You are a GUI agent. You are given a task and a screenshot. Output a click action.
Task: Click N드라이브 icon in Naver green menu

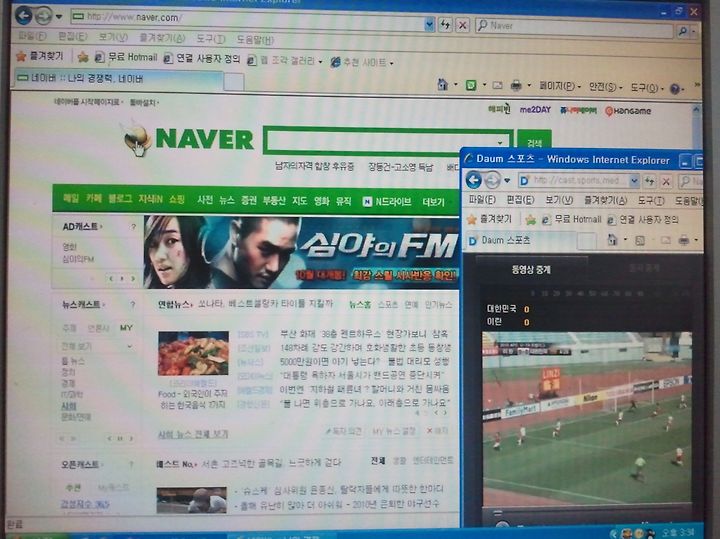point(367,202)
